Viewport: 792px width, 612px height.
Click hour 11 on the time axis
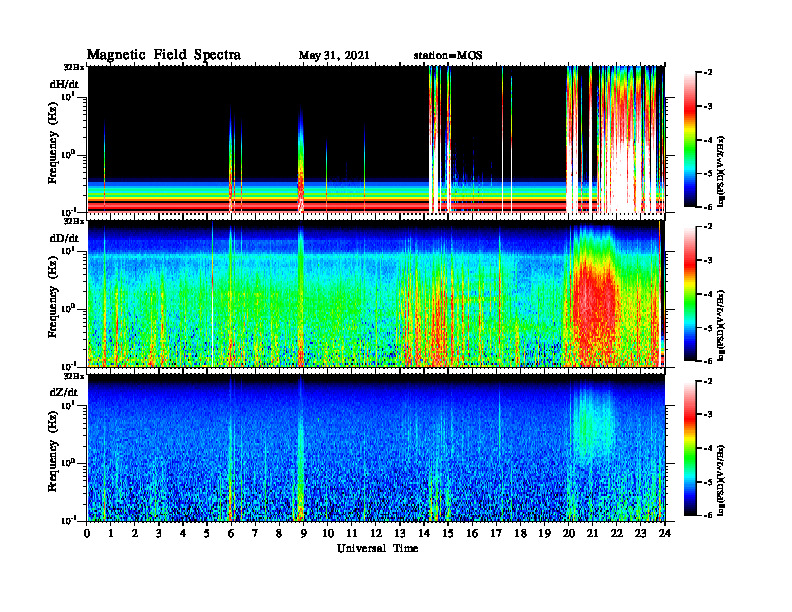(x=352, y=533)
